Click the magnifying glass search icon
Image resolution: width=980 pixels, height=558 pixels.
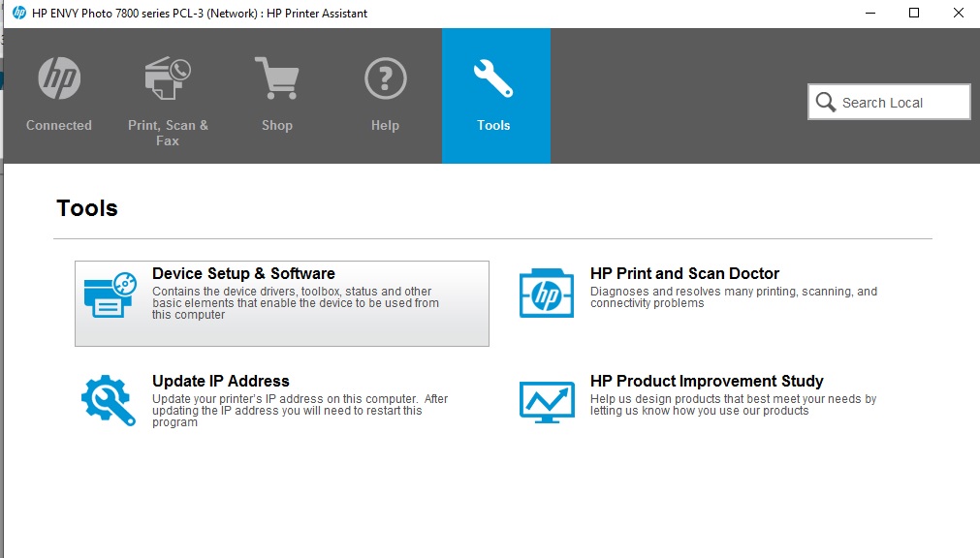tap(826, 103)
